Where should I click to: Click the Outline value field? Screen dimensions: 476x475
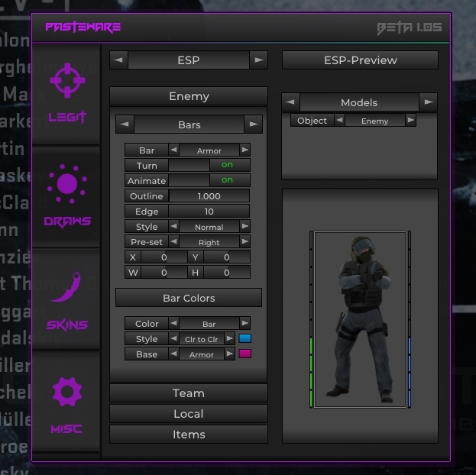209,196
